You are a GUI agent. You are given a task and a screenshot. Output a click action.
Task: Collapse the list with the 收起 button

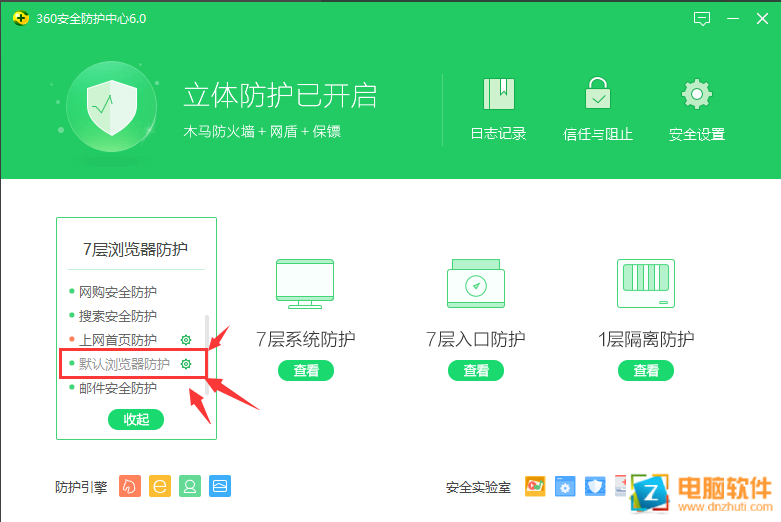point(136,419)
